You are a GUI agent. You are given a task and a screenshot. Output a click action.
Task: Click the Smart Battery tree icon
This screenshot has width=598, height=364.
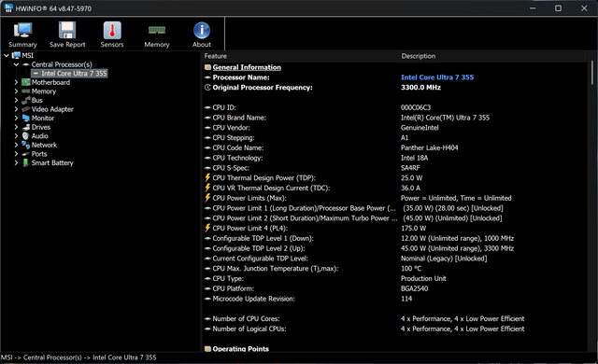click(25, 162)
